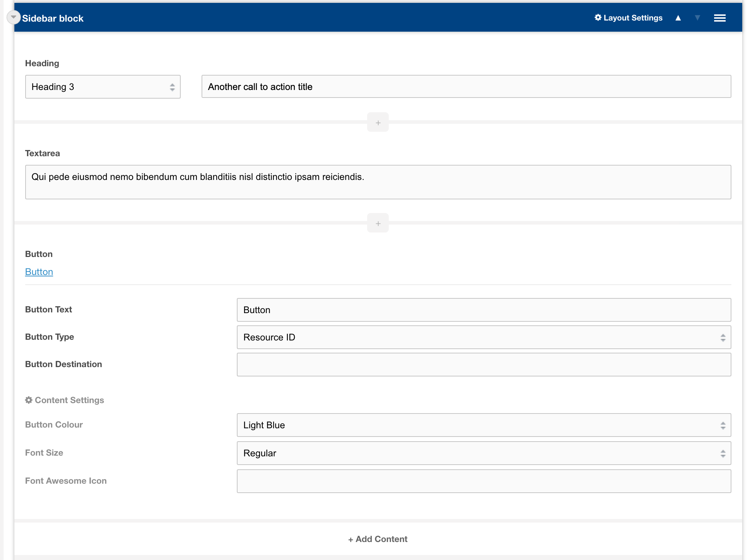Image resolution: width=753 pixels, height=560 pixels.
Task: Insert content using plus below Heading
Action: click(378, 122)
